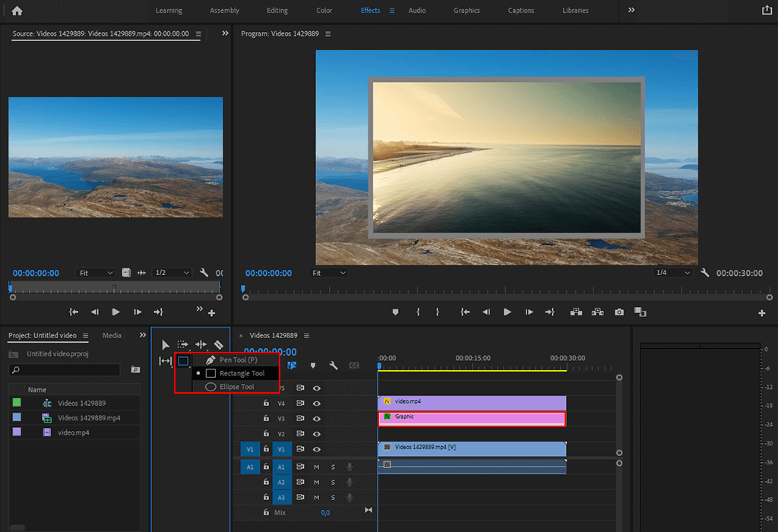Select the Slip tool

point(165,361)
